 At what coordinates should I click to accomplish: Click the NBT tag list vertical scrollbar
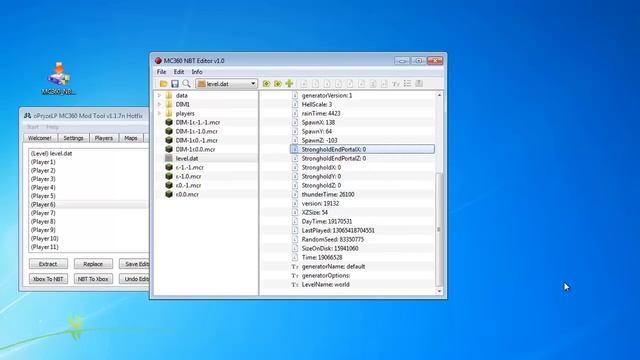[439, 229]
